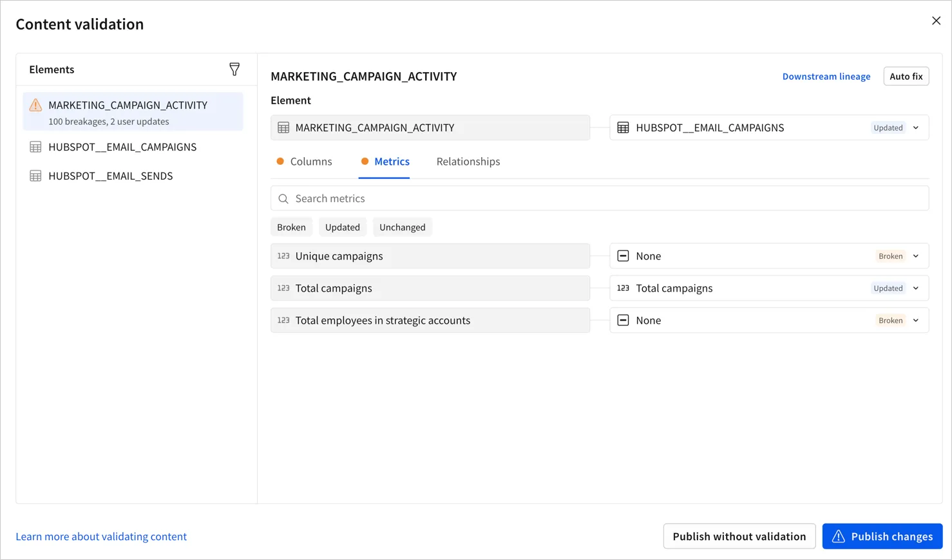Expand the Total employees mapping dropdown chevron
This screenshot has height=560, width=952.
[916, 321]
